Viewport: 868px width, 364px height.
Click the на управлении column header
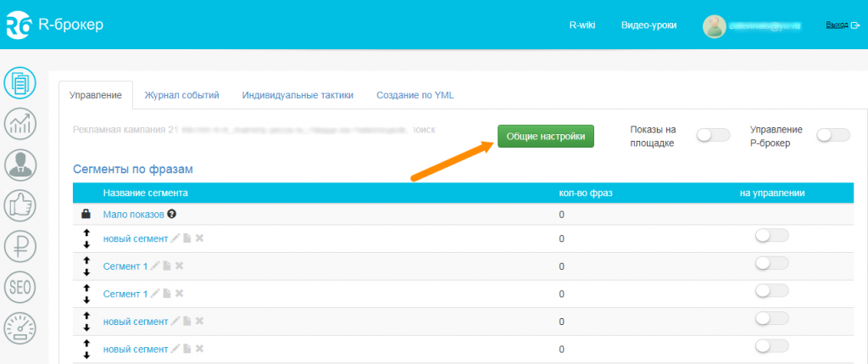pyautogui.click(x=772, y=193)
